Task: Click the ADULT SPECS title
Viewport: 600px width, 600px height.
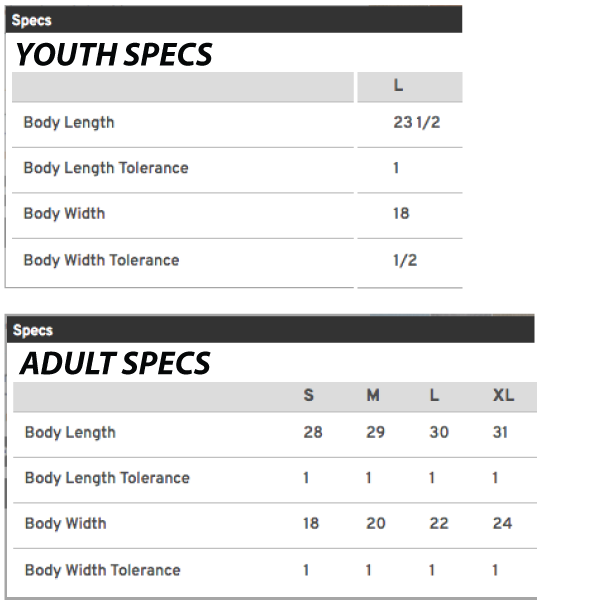Action: pyautogui.click(x=115, y=364)
